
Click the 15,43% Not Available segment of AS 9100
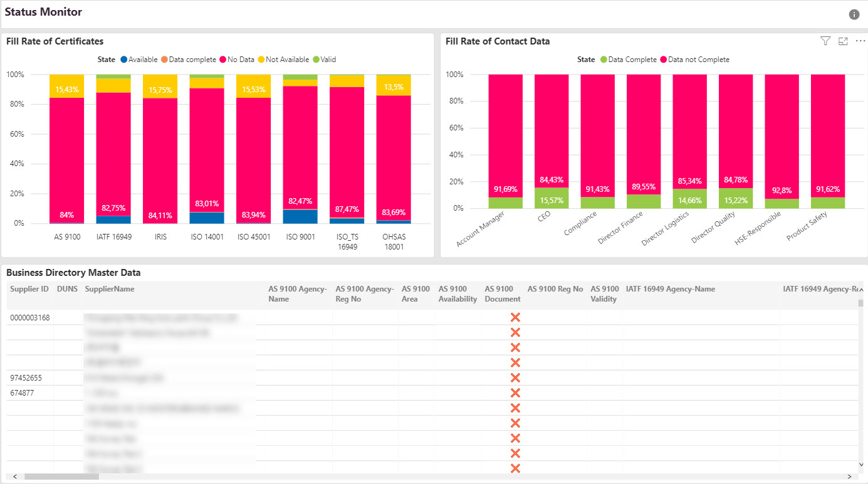67,87
